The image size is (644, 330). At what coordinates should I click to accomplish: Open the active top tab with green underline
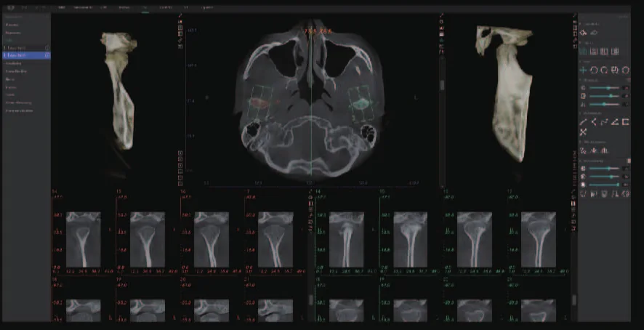tap(145, 8)
